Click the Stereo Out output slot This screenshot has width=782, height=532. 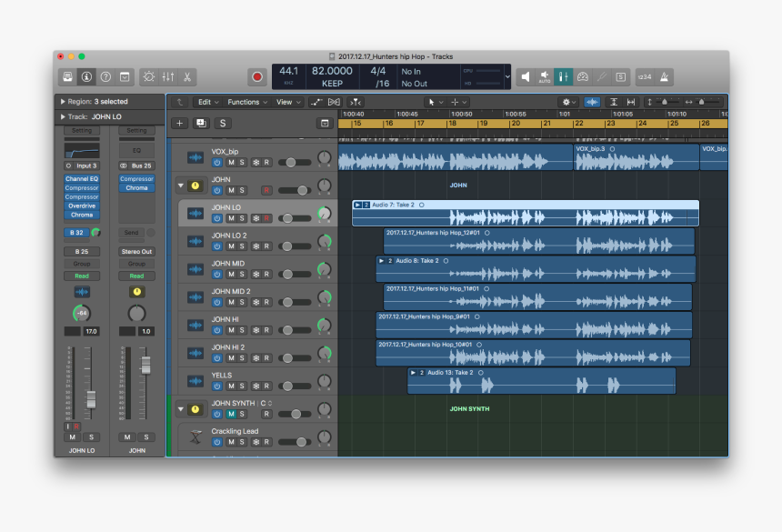[136, 252]
